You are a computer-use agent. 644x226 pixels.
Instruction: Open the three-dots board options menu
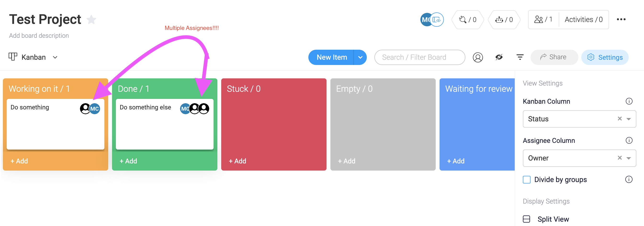(x=621, y=19)
